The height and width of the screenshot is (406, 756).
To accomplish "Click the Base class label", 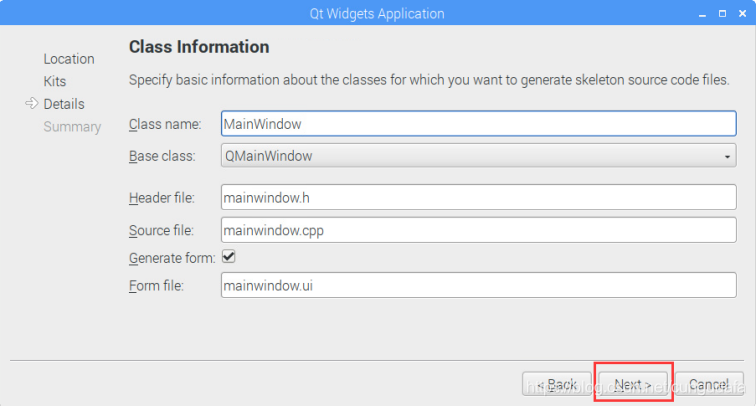I will (162, 156).
